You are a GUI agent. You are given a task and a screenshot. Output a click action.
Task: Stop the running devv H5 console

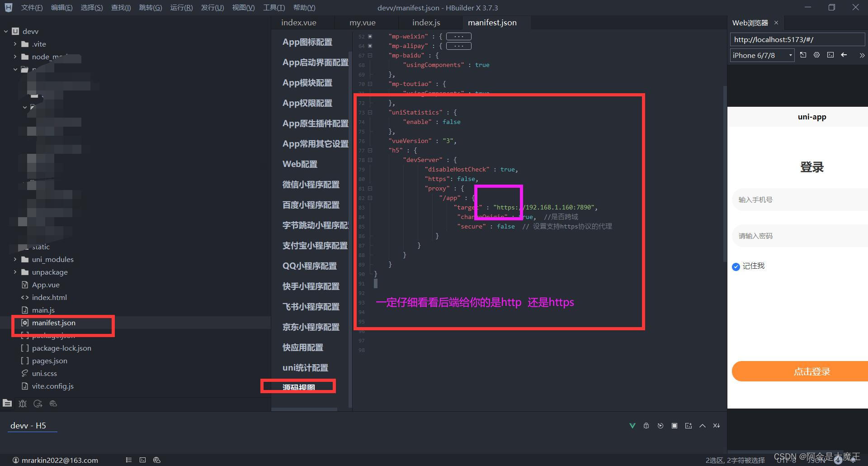[x=675, y=426]
